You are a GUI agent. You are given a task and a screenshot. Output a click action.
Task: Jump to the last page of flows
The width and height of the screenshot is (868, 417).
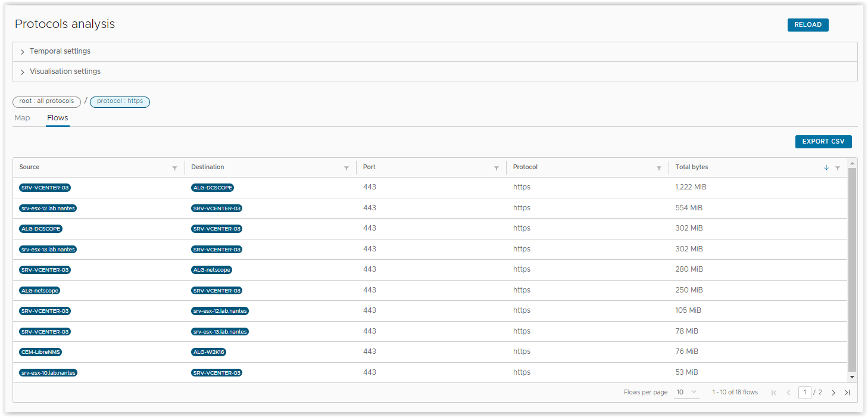click(x=847, y=393)
